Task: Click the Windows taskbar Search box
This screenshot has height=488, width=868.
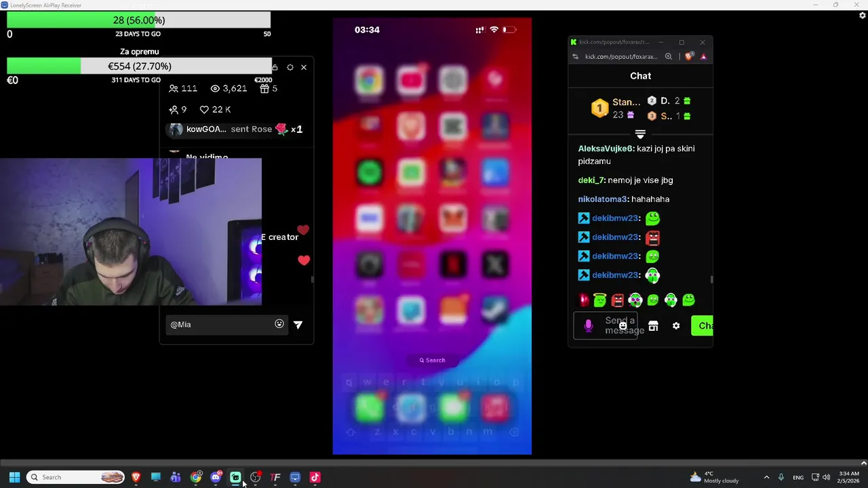Action: point(76,477)
